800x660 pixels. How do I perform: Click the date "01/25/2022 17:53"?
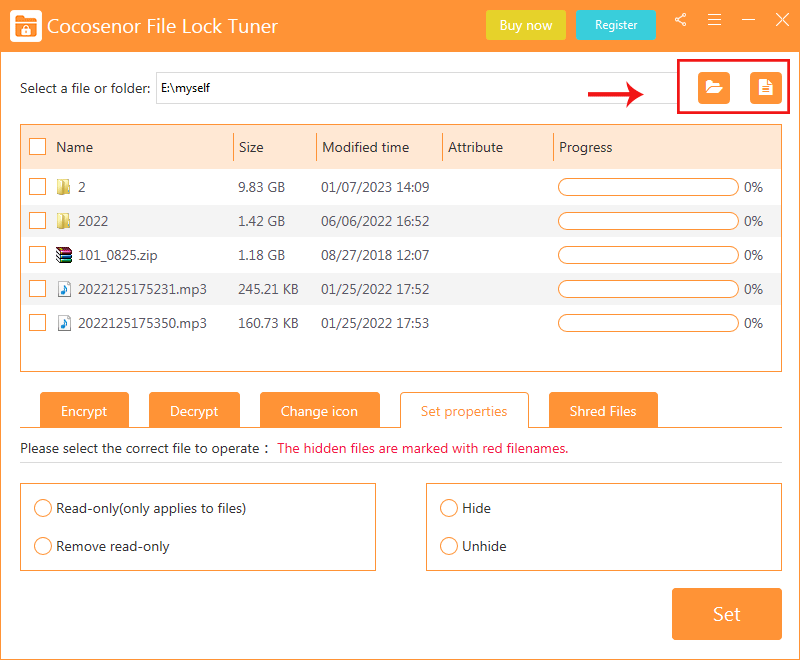point(375,323)
